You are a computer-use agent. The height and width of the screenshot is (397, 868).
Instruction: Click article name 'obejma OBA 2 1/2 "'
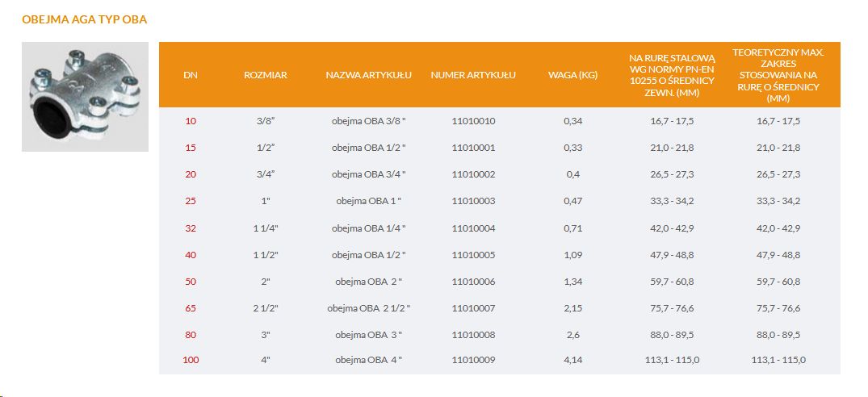[369, 308]
